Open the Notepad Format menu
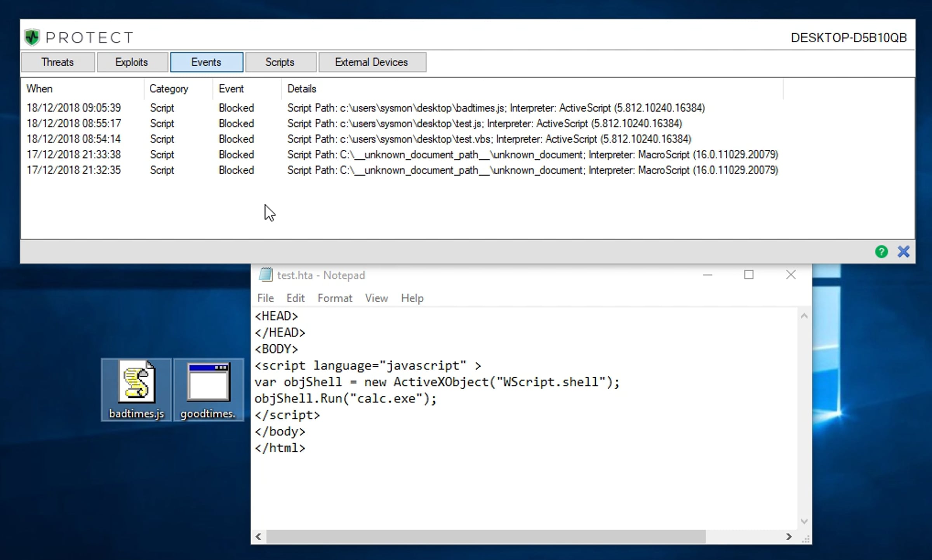This screenshot has height=560, width=932. 335,298
